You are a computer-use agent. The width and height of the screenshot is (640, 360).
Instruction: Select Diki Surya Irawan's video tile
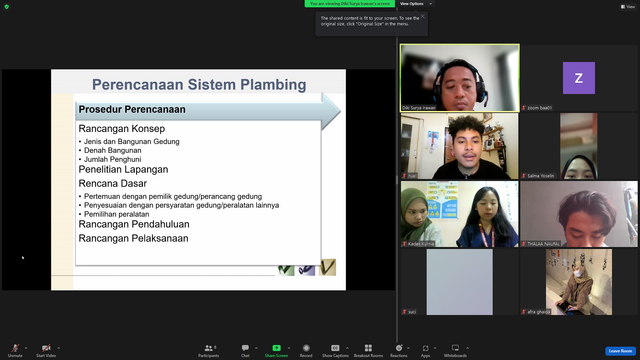[460, 78]
